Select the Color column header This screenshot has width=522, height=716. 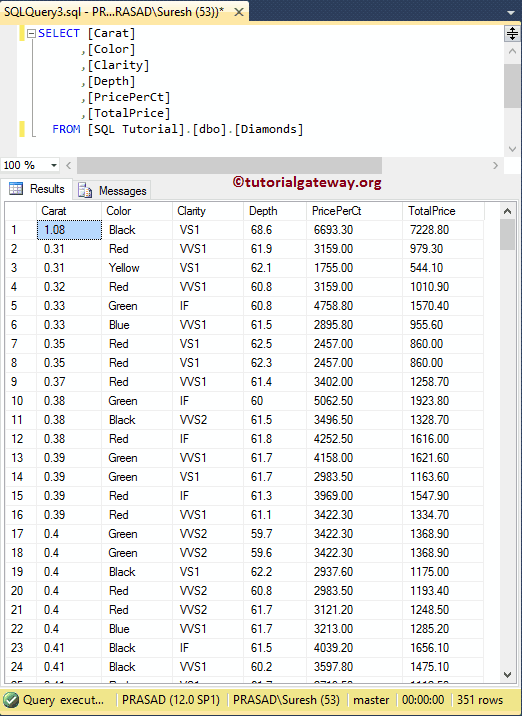[137, 211]
